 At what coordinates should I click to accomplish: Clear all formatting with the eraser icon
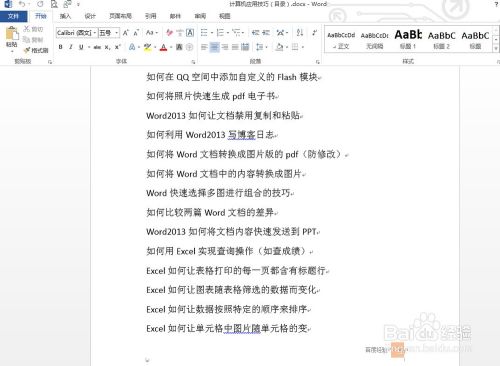pyautogui.click(x=169, y=33)
